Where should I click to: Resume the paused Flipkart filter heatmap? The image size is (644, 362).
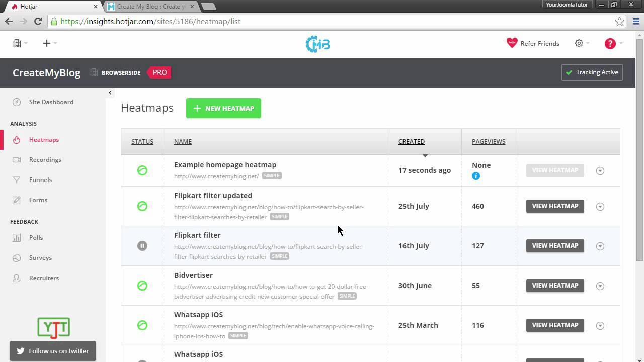(142, 246)
